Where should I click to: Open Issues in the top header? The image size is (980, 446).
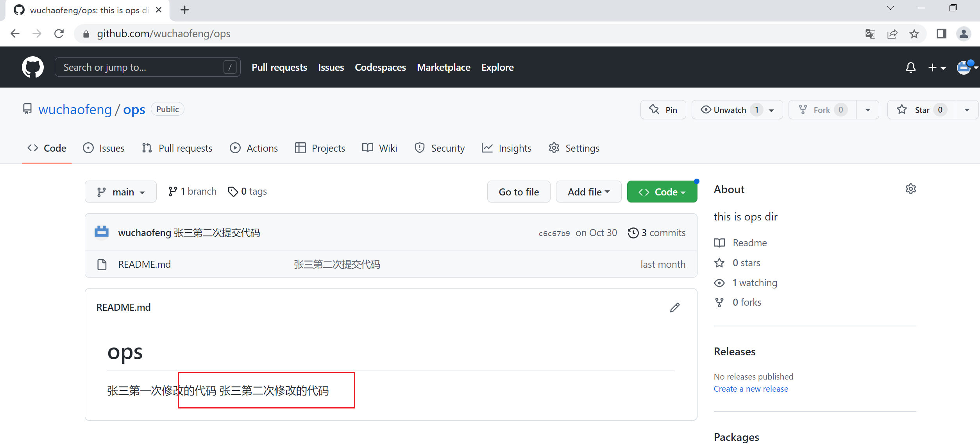click(x=331, y=67)
